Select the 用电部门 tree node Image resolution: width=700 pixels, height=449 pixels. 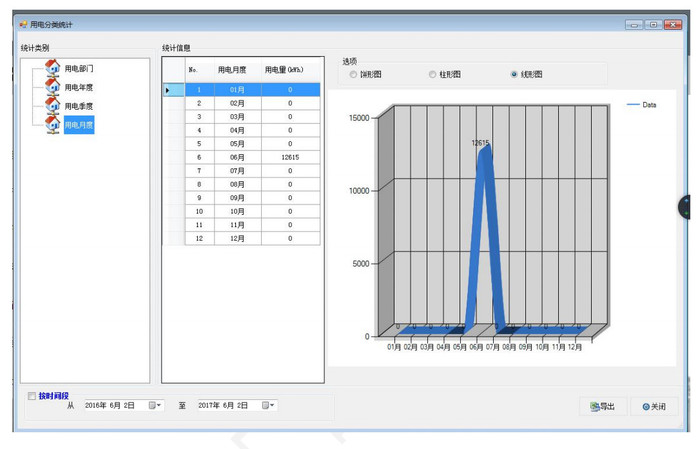pyautogui.click(x=79, y=68)
